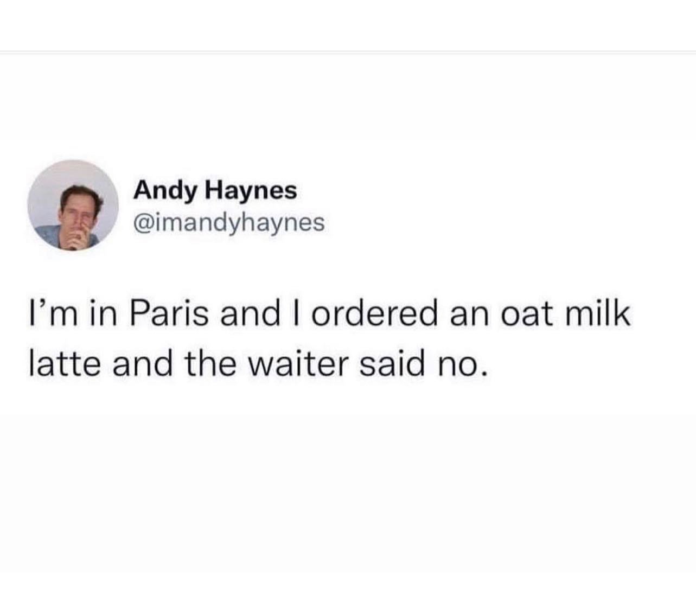Click the second line of the tweet text
The image size is (696, 616).
click(x=254, y=363)
